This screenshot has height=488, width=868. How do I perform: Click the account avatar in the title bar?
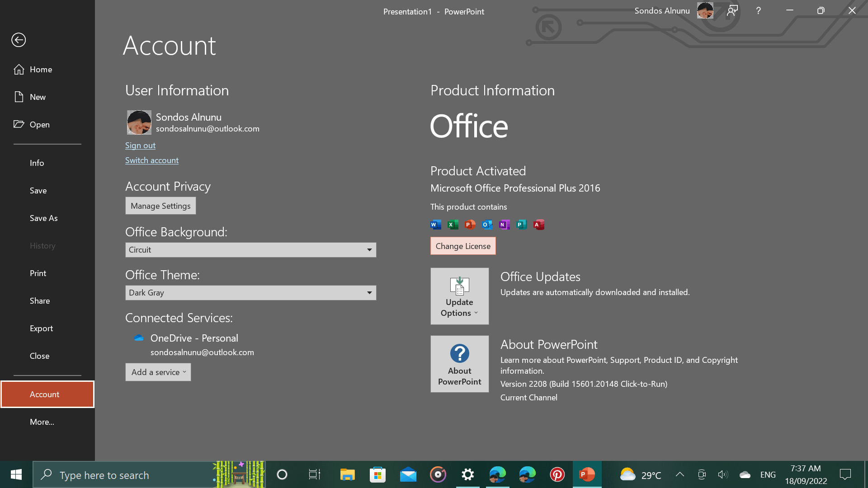(x=705, y=10)
